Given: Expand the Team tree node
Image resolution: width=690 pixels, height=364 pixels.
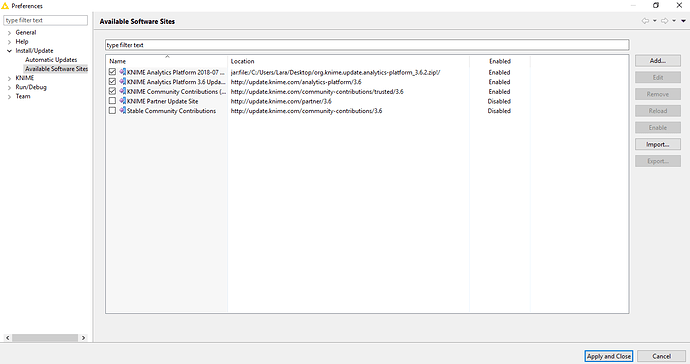Looking at the screenshot, I should (x=9, y=96).
